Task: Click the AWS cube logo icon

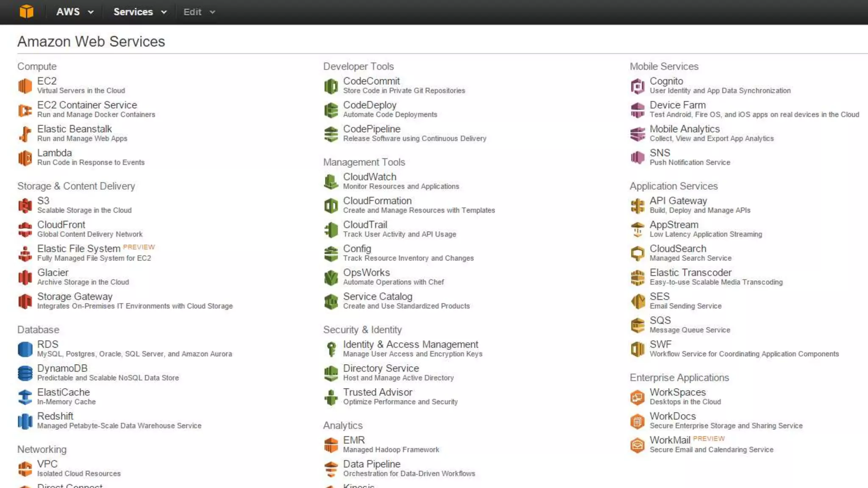Action: 26,11
